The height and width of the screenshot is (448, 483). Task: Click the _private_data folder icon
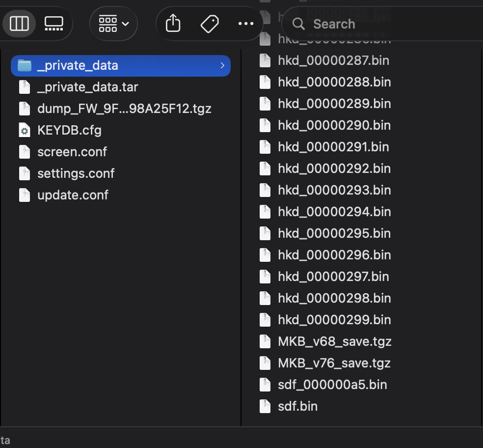click(x=25, y=65)
